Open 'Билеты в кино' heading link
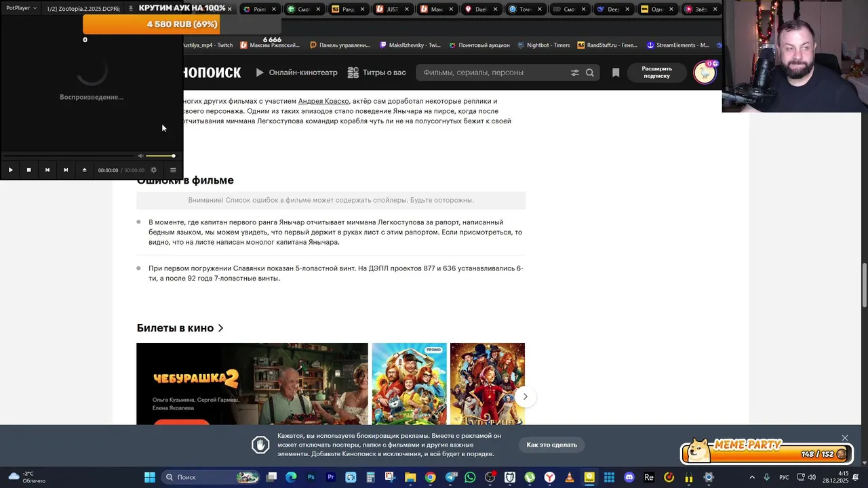The image size is (868, 488). click(180, 328)
